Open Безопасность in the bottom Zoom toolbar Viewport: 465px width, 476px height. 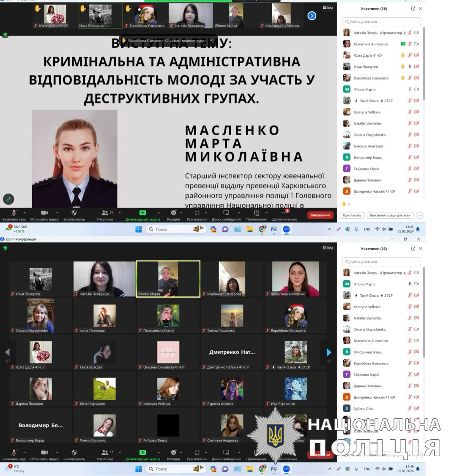pos(74,455)
